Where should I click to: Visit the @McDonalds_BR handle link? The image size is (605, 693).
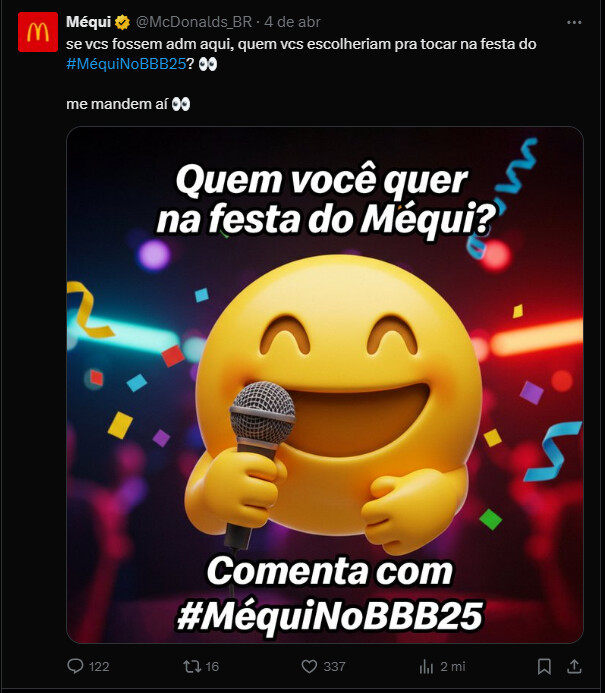(194, 22)
